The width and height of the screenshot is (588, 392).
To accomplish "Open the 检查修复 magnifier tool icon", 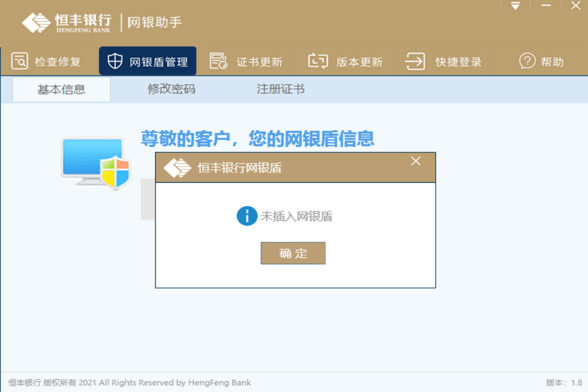I will click(19, 61).
